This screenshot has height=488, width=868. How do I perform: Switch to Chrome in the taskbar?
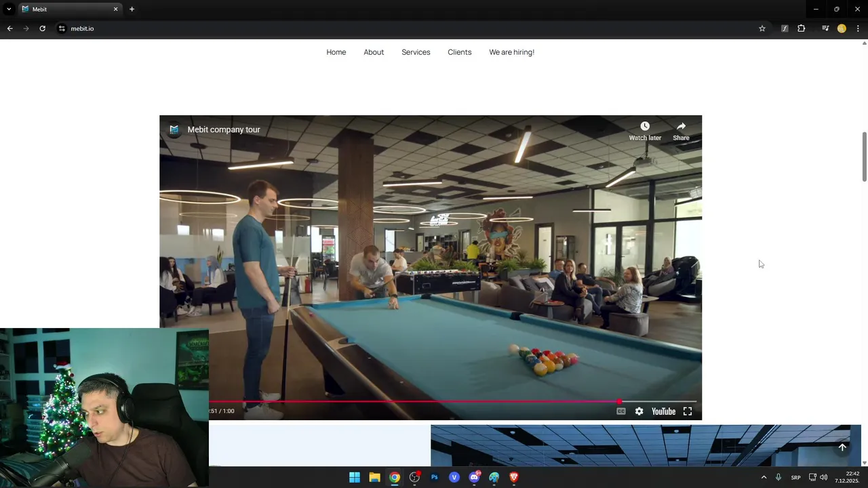[395, 477]
